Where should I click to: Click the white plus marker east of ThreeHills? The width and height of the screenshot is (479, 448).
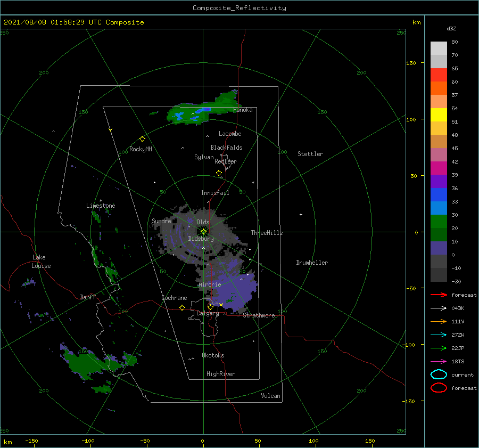[x=301, y=214]
